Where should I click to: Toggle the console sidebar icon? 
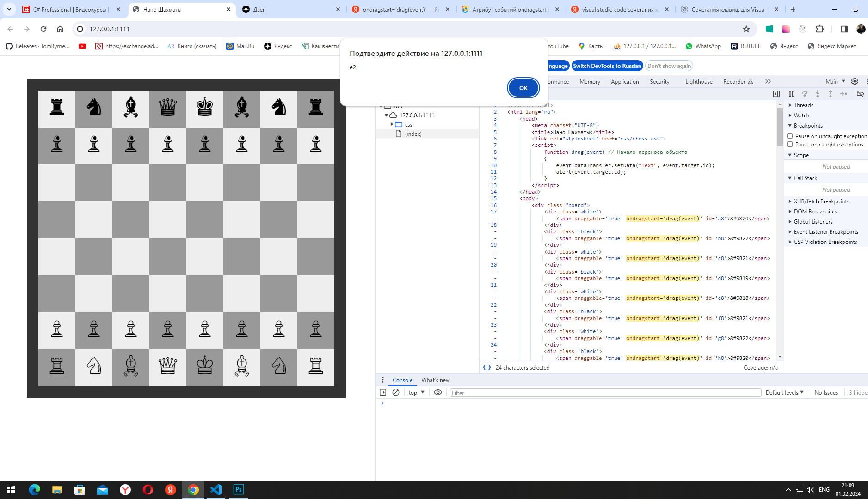[383, 392]
